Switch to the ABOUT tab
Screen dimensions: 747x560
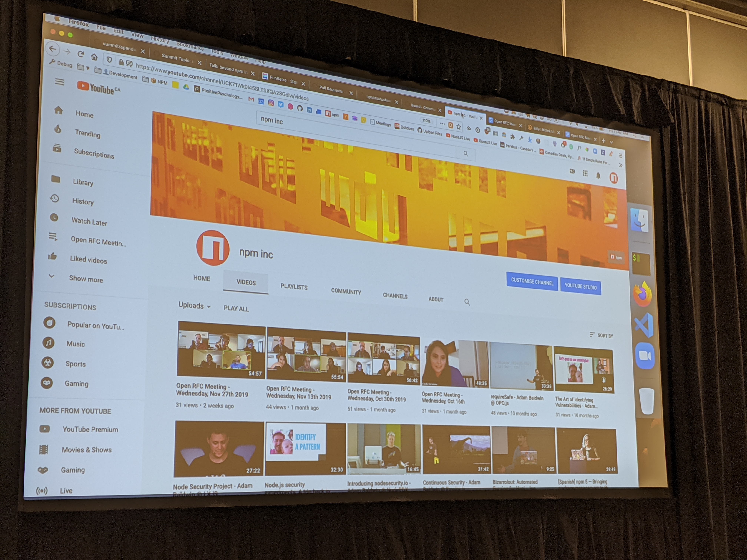pyautogui.click(x=436, y=299)
